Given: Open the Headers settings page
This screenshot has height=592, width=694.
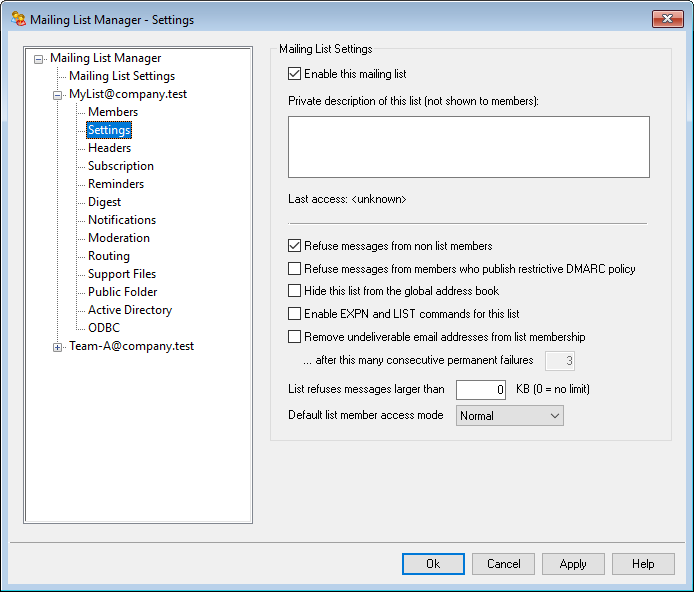Looking at the screenshot, I should point(109,148).
